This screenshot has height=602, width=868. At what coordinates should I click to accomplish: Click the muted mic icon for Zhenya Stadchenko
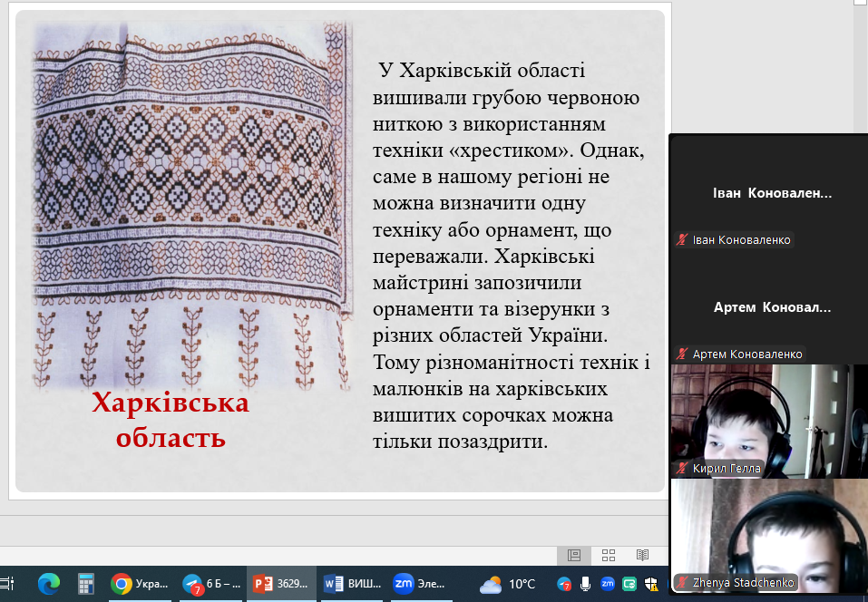click(x=683, y=583)
